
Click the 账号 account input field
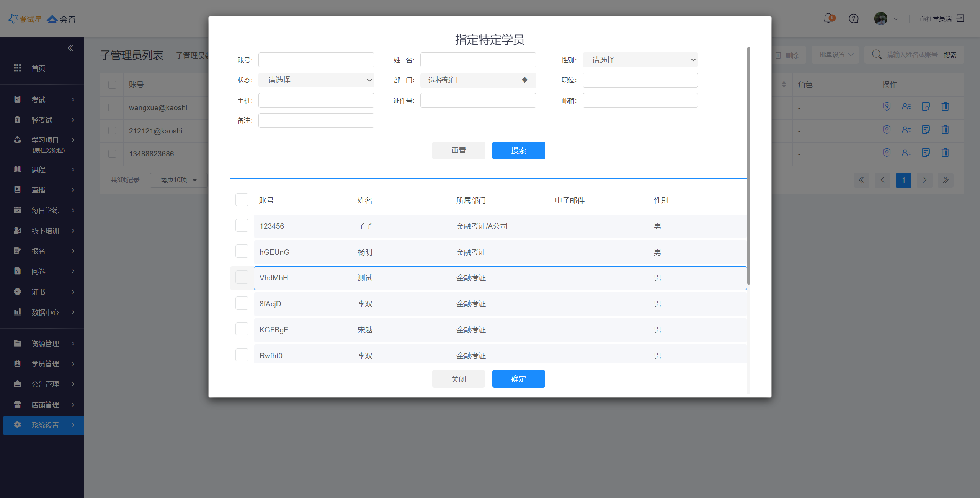pyautogui.click(x=316, y=60)
